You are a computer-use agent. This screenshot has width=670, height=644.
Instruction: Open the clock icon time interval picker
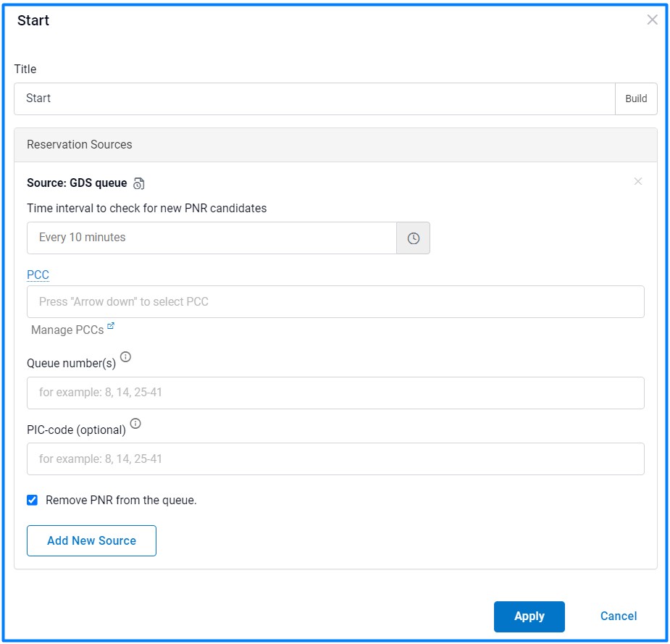point(413,238)
